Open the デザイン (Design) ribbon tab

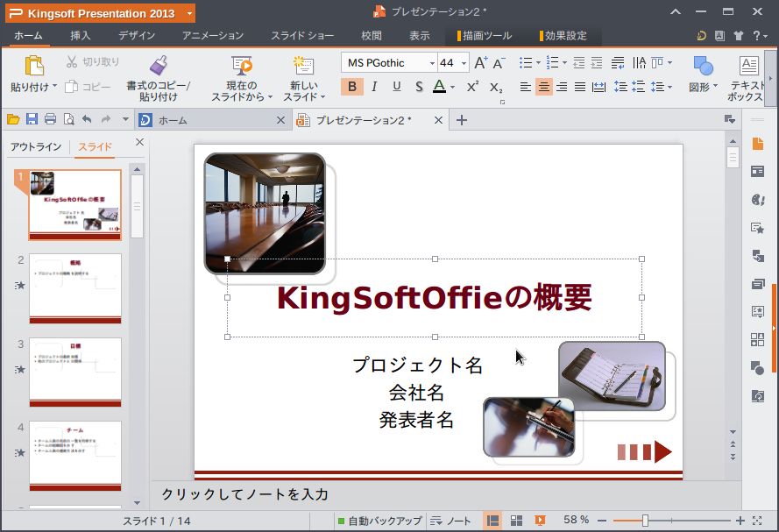pyautogui.click(x=137, y=36)
